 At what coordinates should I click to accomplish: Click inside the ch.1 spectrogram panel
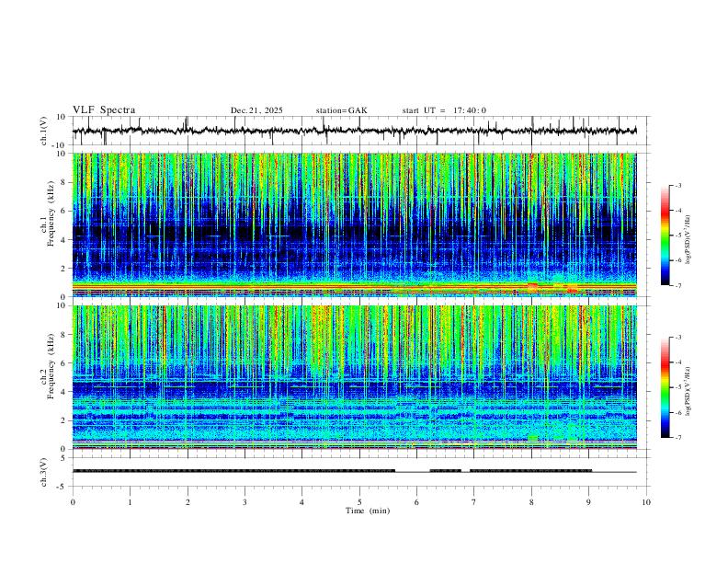[354, 224]
